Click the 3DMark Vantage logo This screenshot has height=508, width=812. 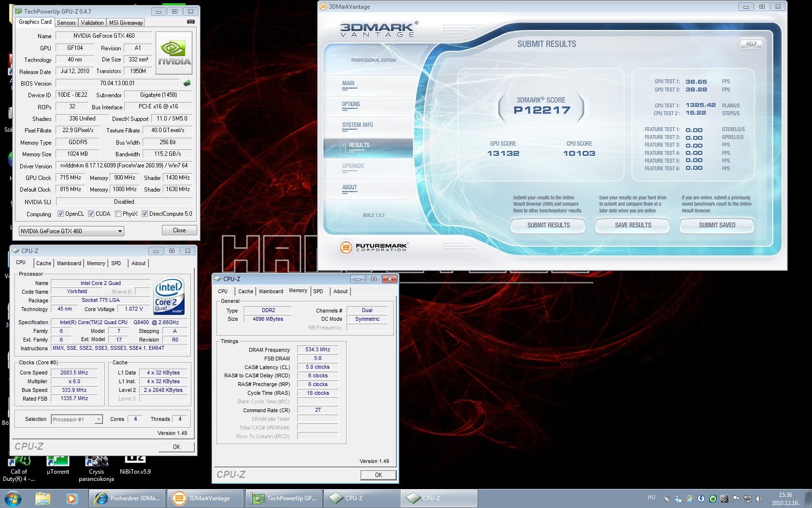378,29
